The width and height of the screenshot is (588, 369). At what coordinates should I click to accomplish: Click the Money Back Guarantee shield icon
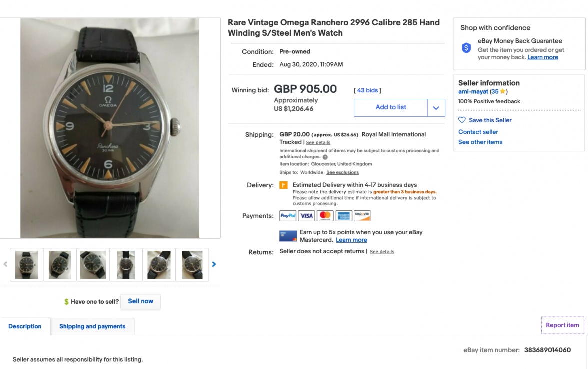point(466,48)
